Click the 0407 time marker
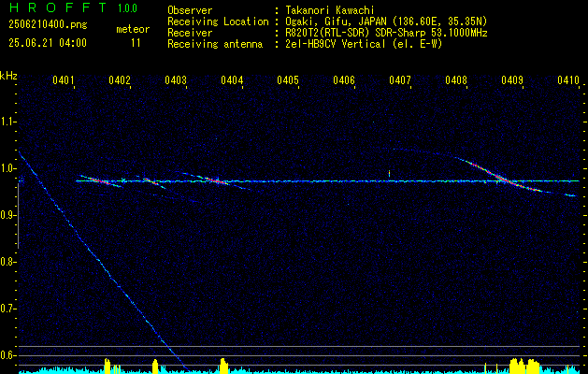The image size is (588, 374). (x=400, y=79)
